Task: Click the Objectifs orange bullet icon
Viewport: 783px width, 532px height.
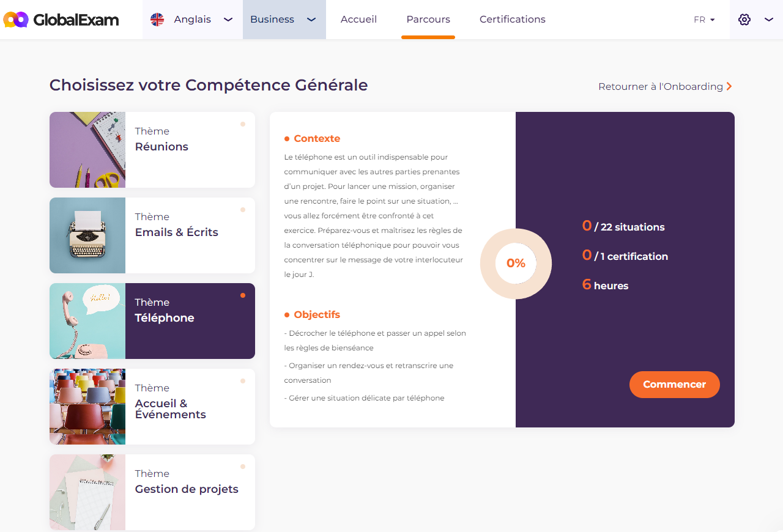Action: [287, 315]
